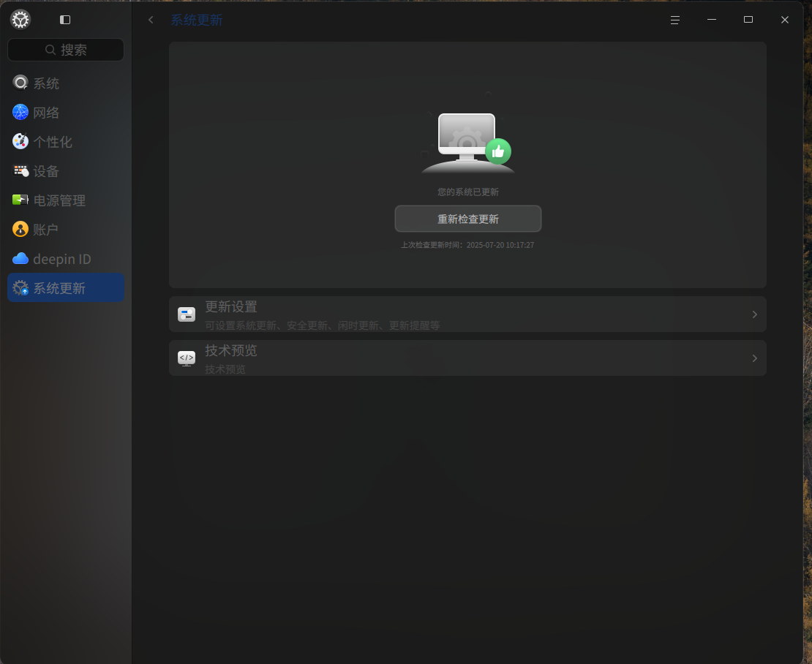Click the last check time text

467,245
